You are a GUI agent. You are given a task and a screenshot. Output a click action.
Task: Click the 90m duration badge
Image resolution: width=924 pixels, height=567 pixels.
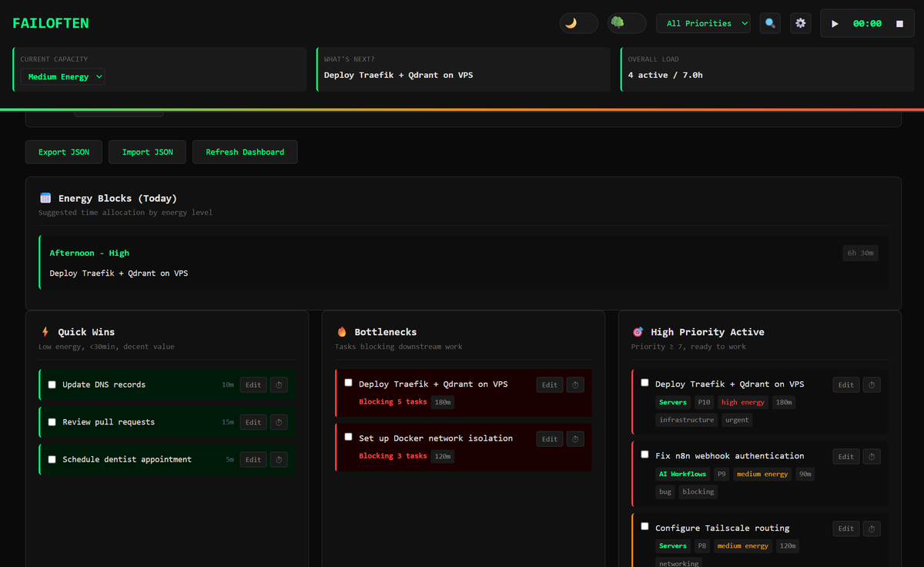point(805,474)
